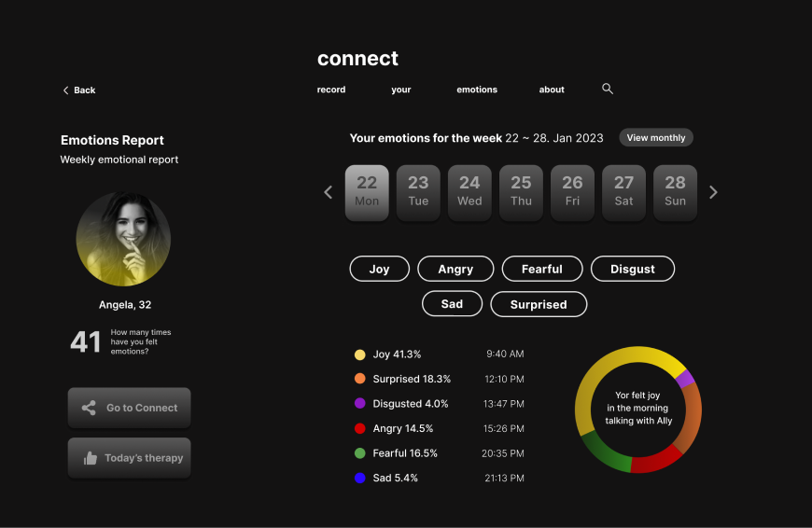Open the about menu item
Viewport: 812px width, 528px height.
(552, 90)
